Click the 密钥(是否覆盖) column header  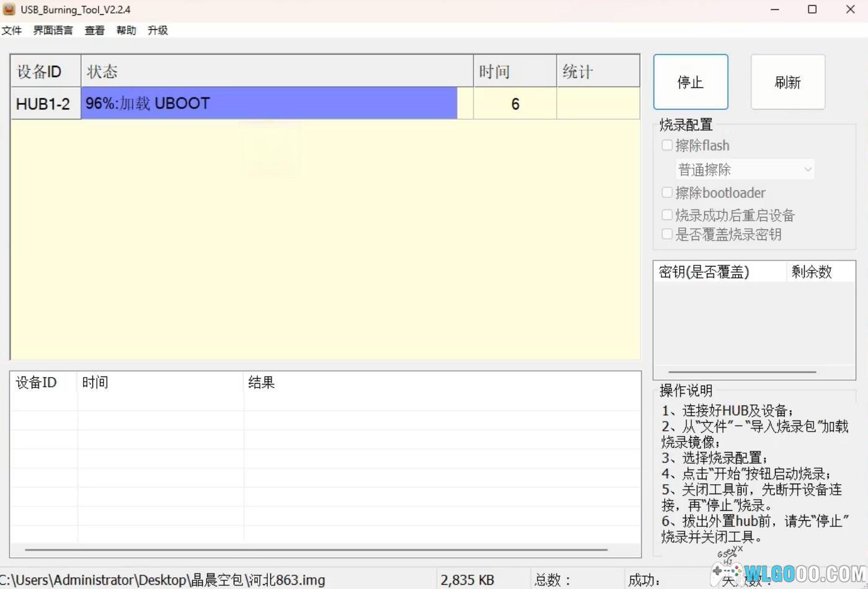719,272
